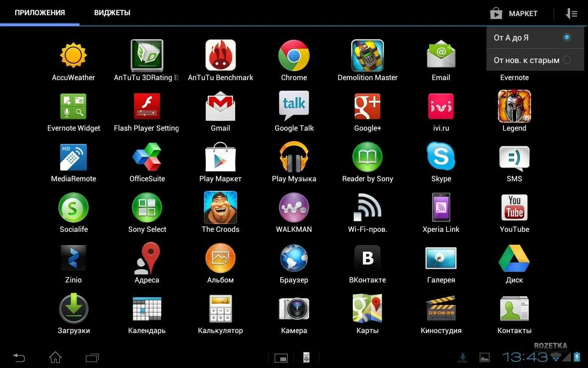Open AnTuTu Benchmark app
Screen dimensions: 588x368
[220, 56]
